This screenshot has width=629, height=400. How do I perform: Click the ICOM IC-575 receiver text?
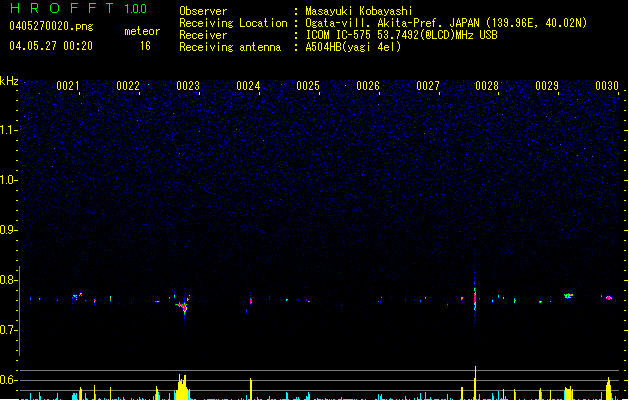(401, 35)
